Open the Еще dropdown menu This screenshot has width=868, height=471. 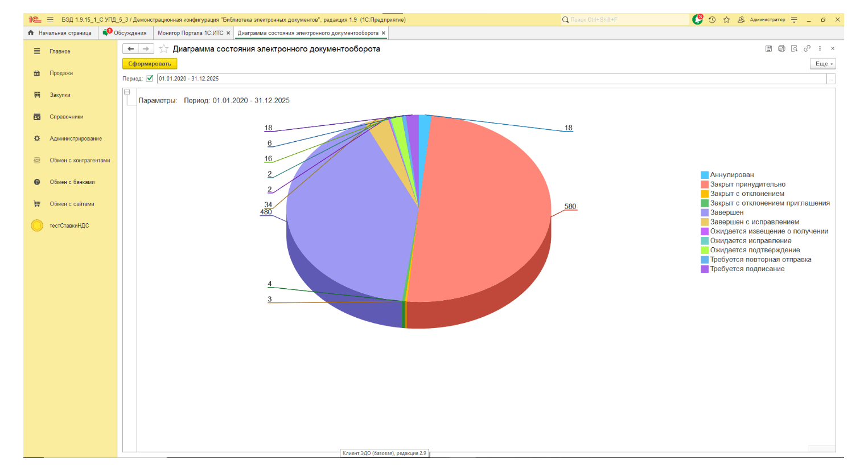pos(823,64)
